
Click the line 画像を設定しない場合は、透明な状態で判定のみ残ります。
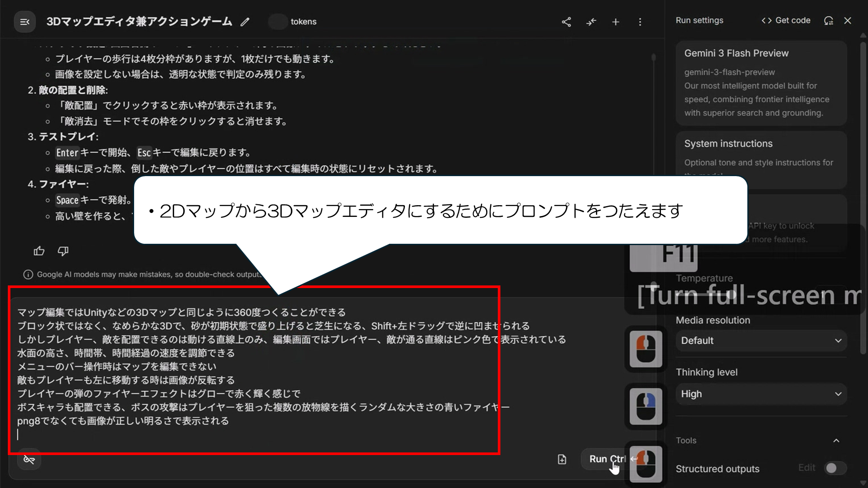click(x=181, y=75)
